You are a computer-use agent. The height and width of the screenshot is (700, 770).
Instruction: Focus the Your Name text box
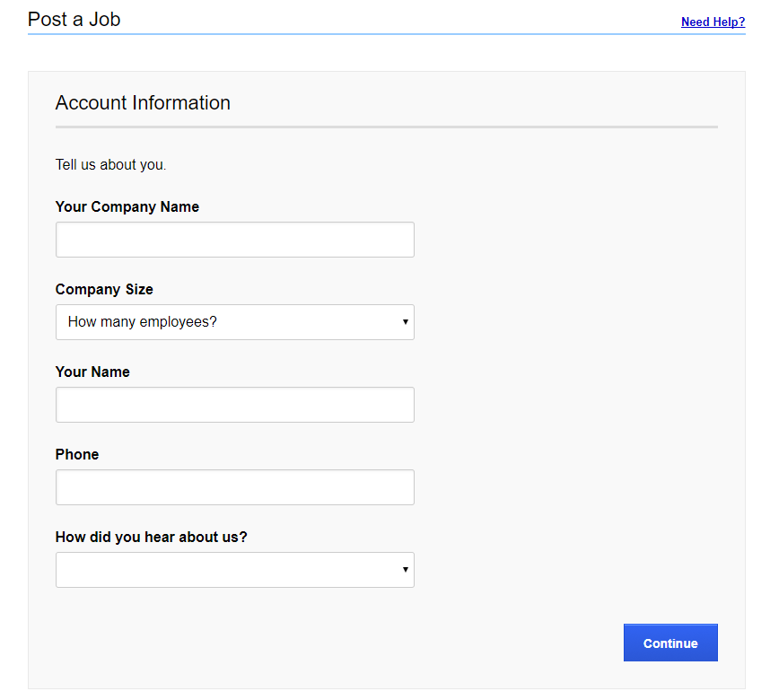[234, 405]
